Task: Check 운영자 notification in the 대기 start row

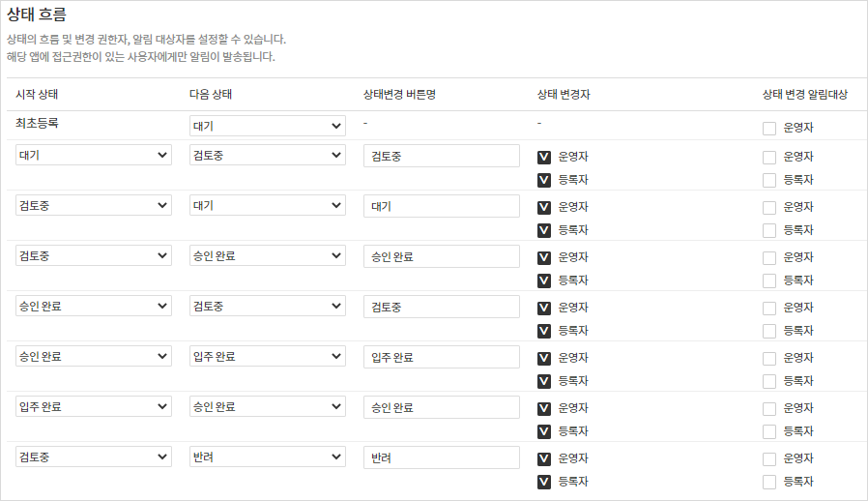Action: 769,157
